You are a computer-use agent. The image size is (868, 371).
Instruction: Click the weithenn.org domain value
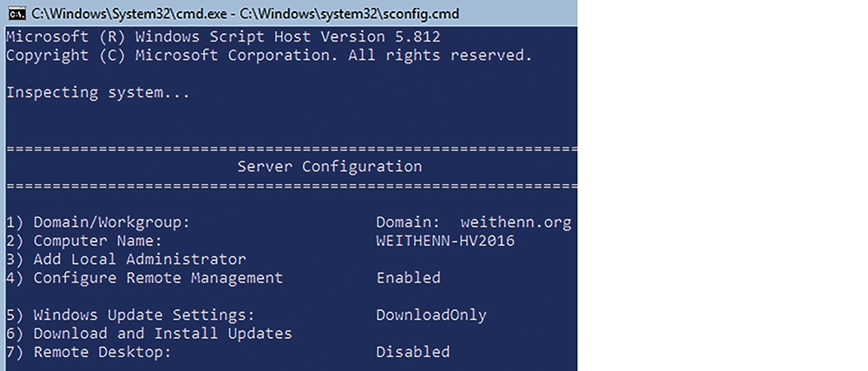point(516,222)
